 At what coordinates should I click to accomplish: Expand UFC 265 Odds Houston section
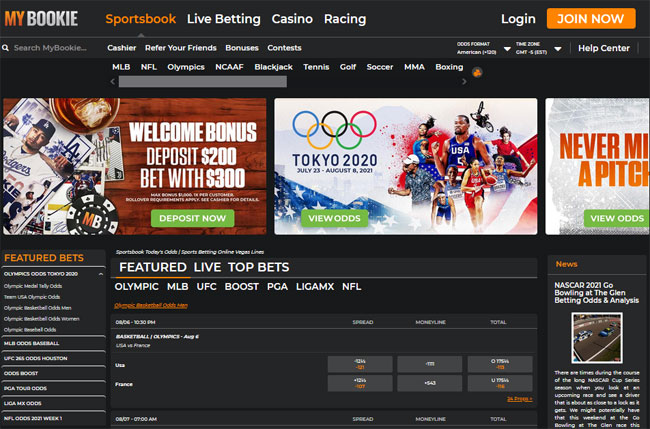53,358
